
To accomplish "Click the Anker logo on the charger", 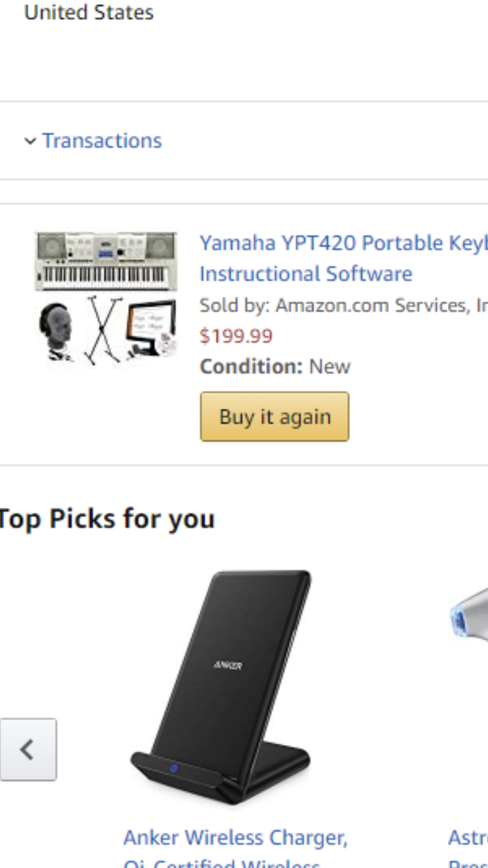I will tap(228, 665).
